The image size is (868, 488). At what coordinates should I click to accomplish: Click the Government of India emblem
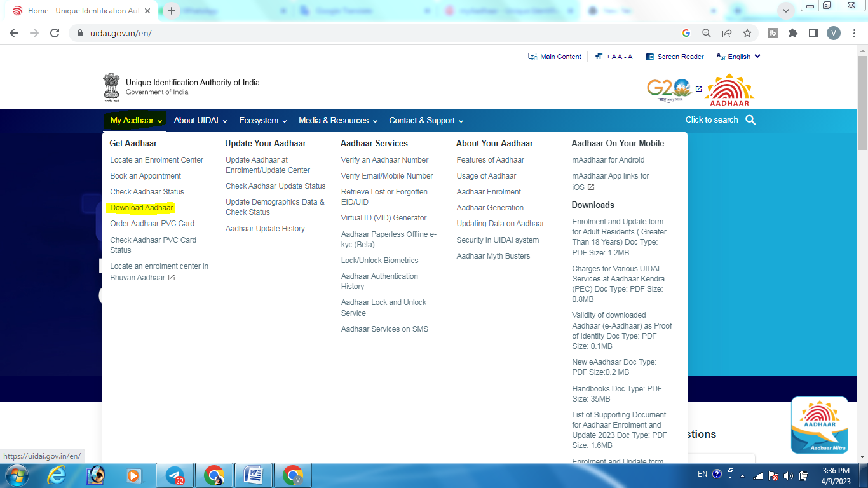(111, 87)
